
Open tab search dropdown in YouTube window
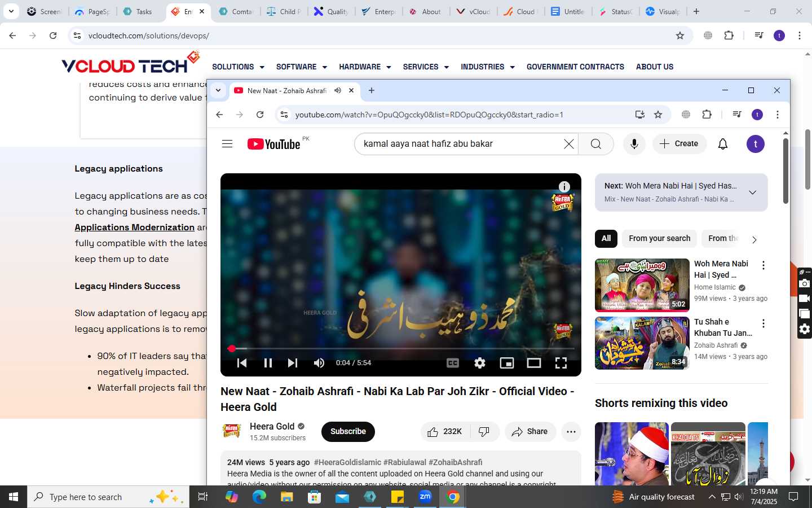(x=218, y=90)
